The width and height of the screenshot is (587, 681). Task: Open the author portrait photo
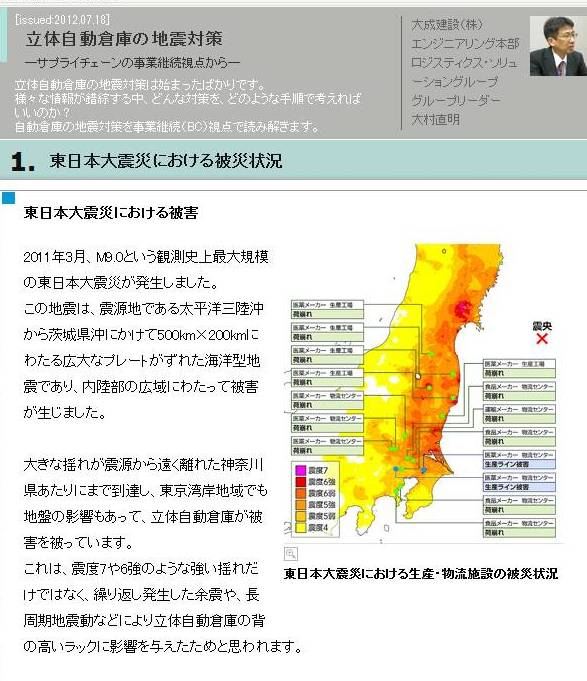click(x=558, y=46)
